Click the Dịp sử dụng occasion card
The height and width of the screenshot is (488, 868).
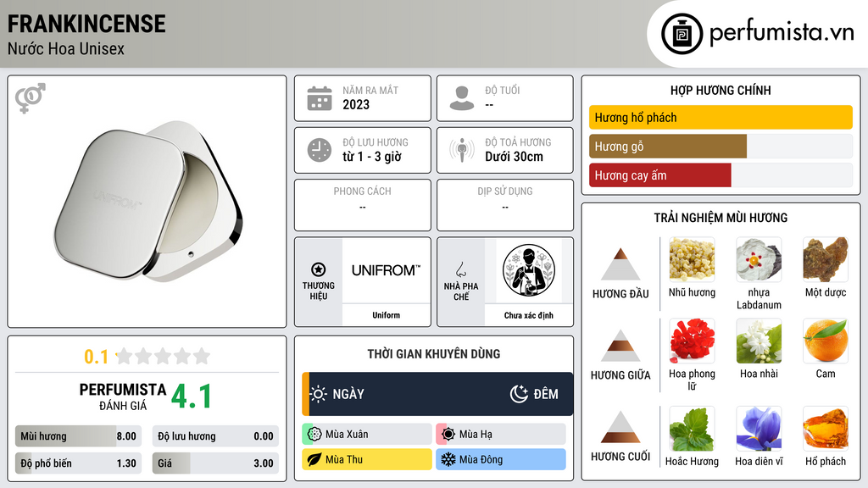click(505, 205)
